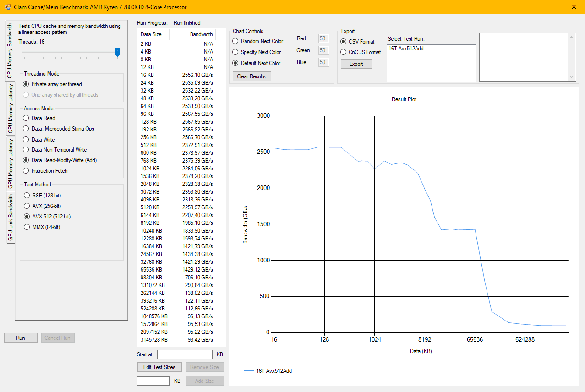
Task: Choose AVX (256-bit) test method
Action: click(42, 206)
